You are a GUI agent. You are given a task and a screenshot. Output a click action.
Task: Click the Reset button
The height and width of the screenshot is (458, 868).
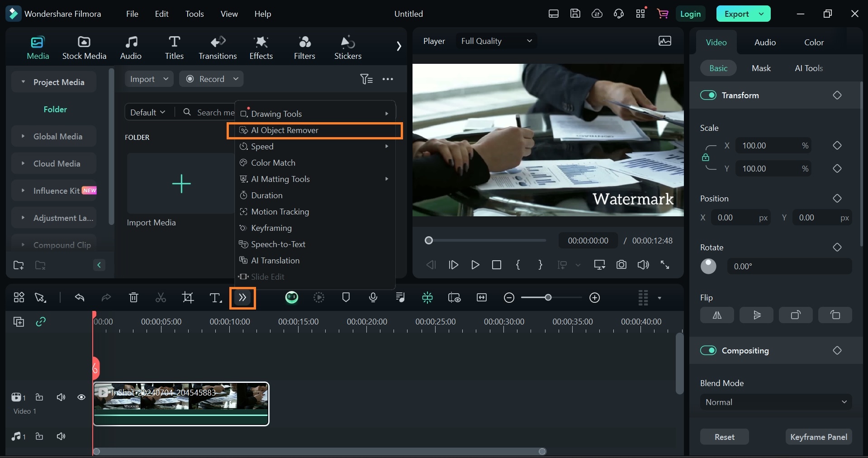724,437
